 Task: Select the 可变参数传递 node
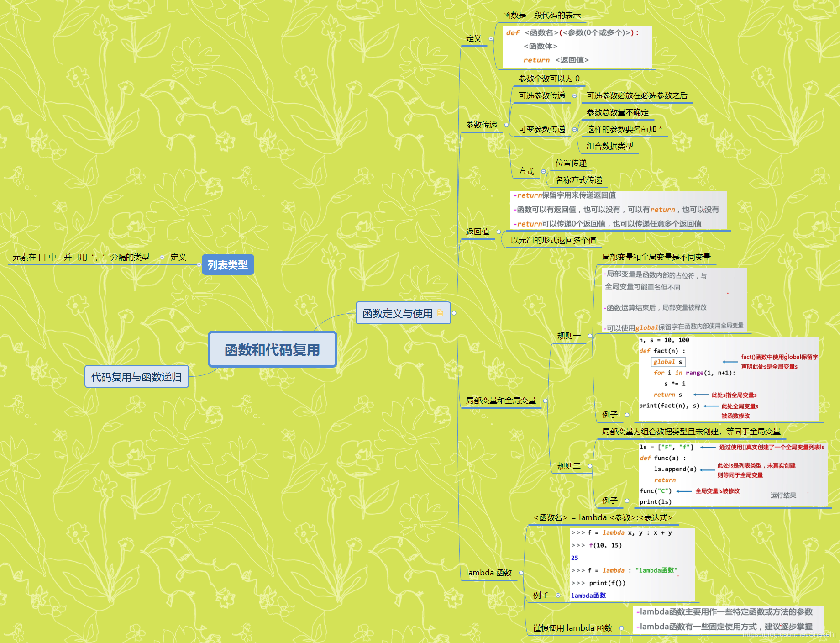[x=542, y=129]
